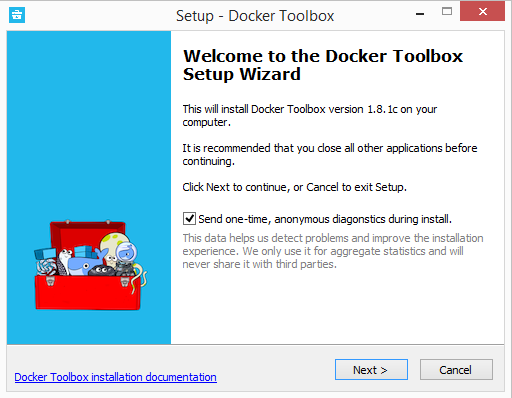This screenshot has height=398, width=512.
Task: Click the blue whale mascot in the toolbox
Action: pos(85,264)
